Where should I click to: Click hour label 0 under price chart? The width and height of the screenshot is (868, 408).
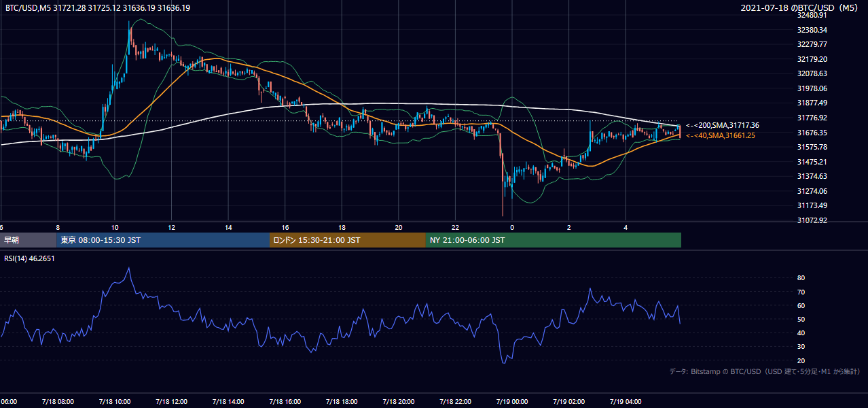click(x=512, y=227)
